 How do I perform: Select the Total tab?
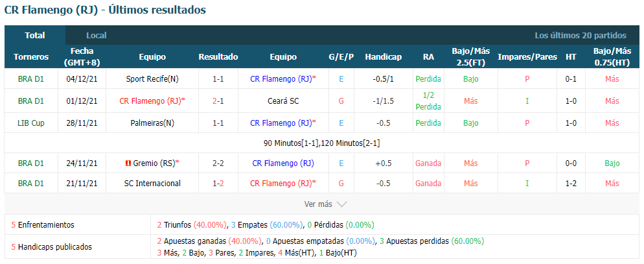(35, 36)
